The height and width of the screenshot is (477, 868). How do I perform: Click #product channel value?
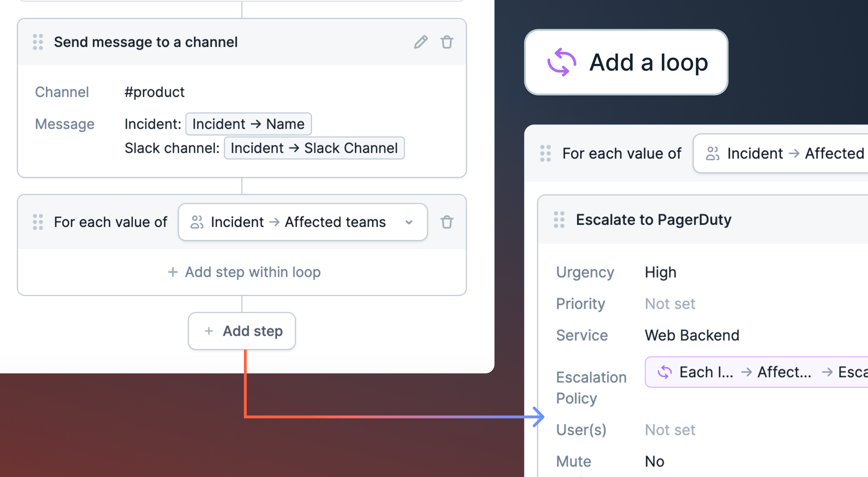(x=154, y=92)
